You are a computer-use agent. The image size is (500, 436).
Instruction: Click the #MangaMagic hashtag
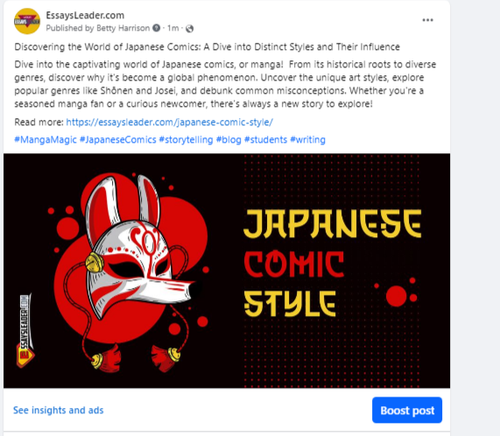coord(45,140)
